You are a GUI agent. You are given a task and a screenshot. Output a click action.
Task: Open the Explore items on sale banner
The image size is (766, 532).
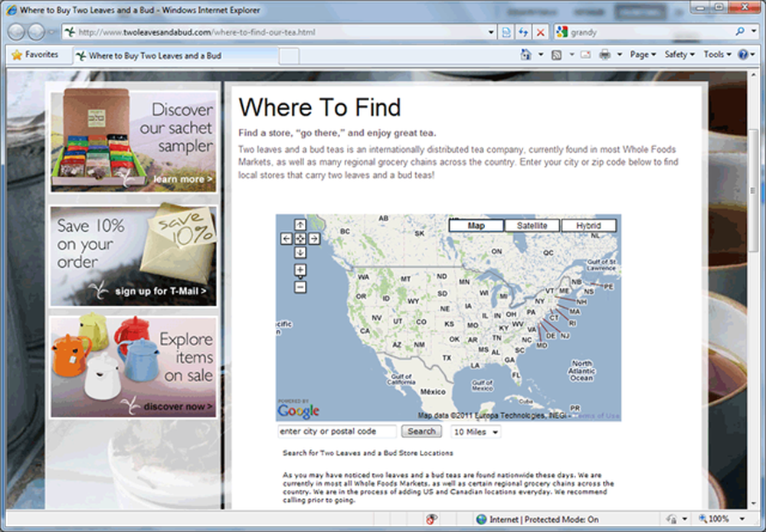coord(133,367)
